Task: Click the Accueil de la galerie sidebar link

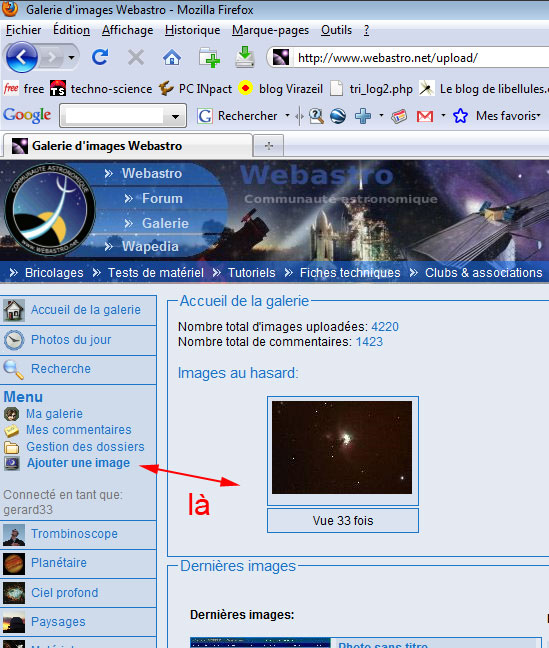Action: 86,310
